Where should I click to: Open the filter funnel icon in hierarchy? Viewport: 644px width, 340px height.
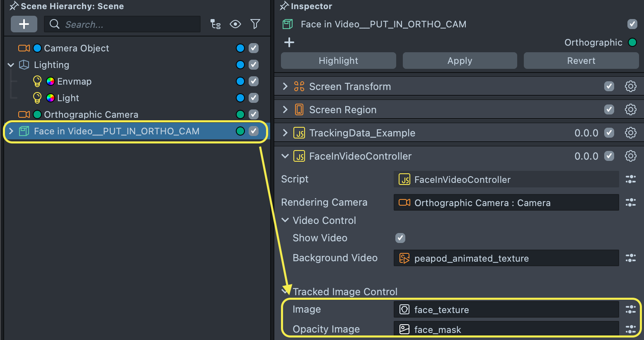click(x=255, y=24)
